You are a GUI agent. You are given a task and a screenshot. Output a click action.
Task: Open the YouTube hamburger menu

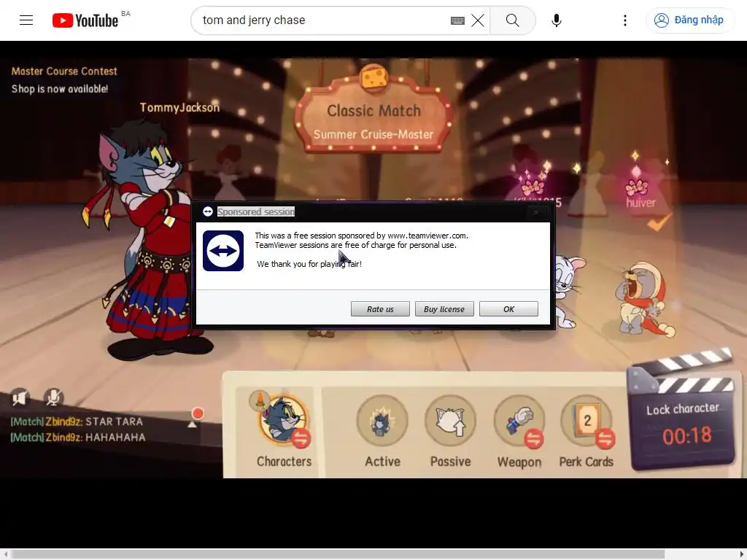(x=26, y=20)
